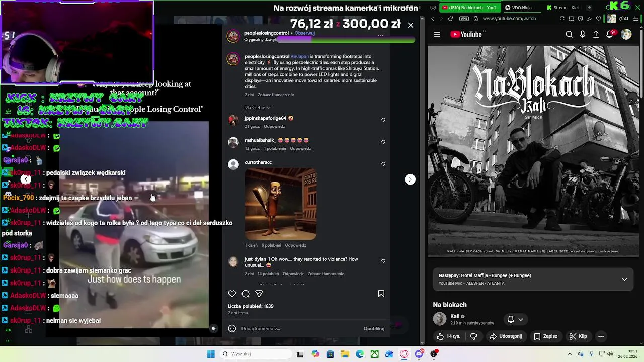Open YouTube notifications bell

pyautogui.click(x=610, y=34)
